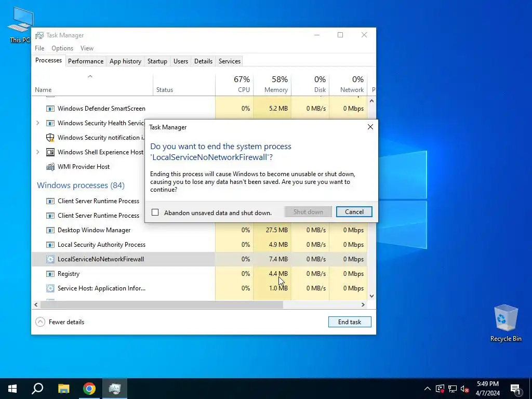Click Windows Shell Experience Host icon
532x399 pixels.
click(x=50, y=152)
